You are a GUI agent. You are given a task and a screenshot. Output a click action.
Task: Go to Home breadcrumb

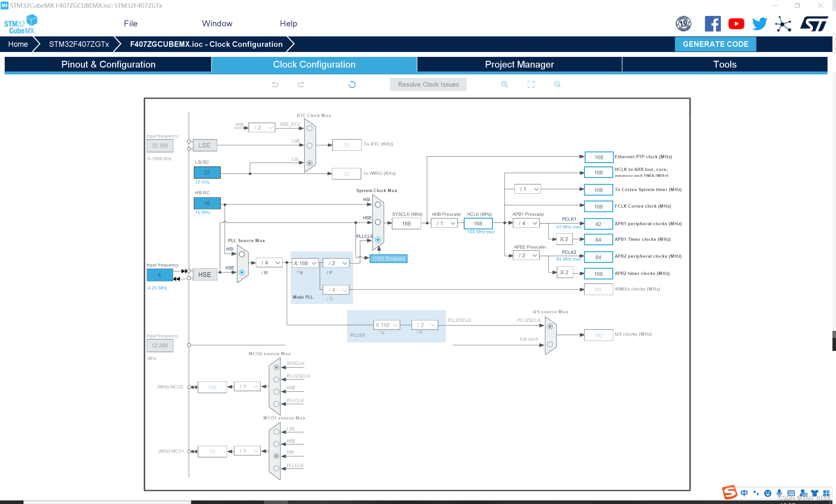pyautogui.click(x=18, y=44)
